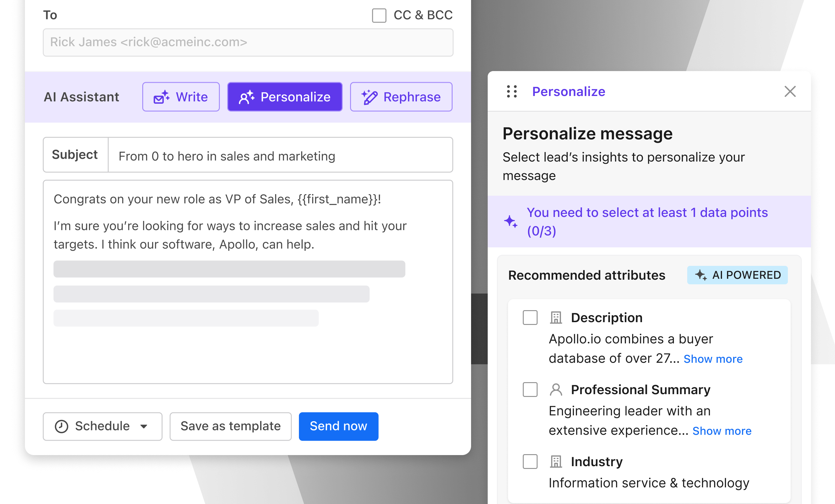This screenshot has width=835, height=504.
Task: Send the email now
Action: tap(338, 426)
